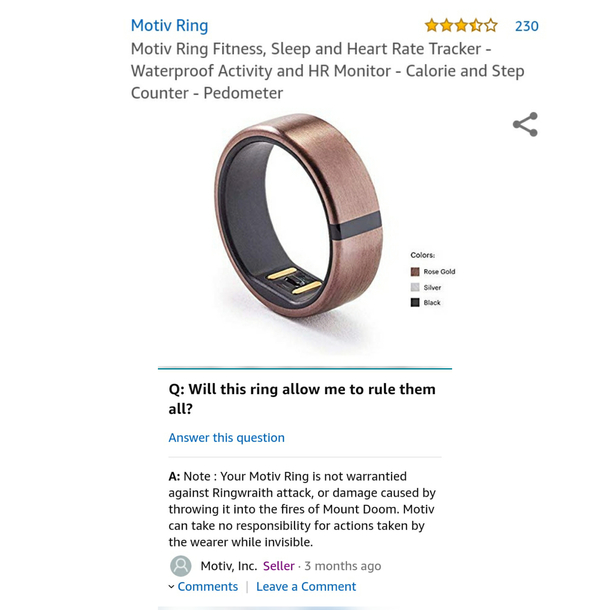
Task: Open the star rating breakdown
Action: 461,26
